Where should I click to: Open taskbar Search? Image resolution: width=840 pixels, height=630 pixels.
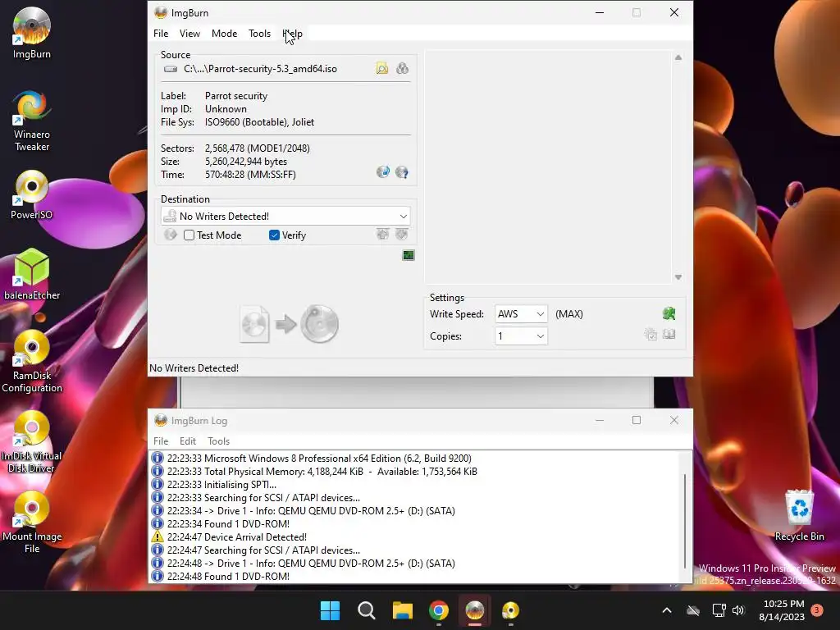pos(367,610)
